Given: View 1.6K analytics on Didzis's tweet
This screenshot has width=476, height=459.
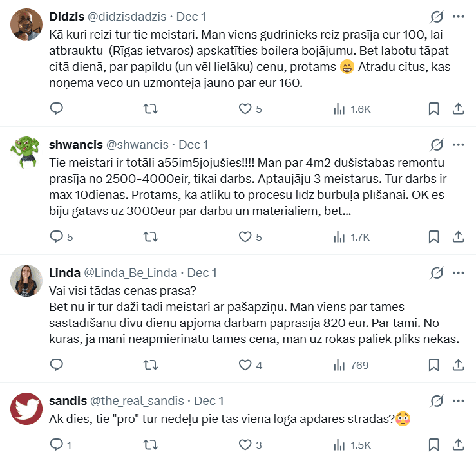Looking at the screenshot, I should point(352,109).
